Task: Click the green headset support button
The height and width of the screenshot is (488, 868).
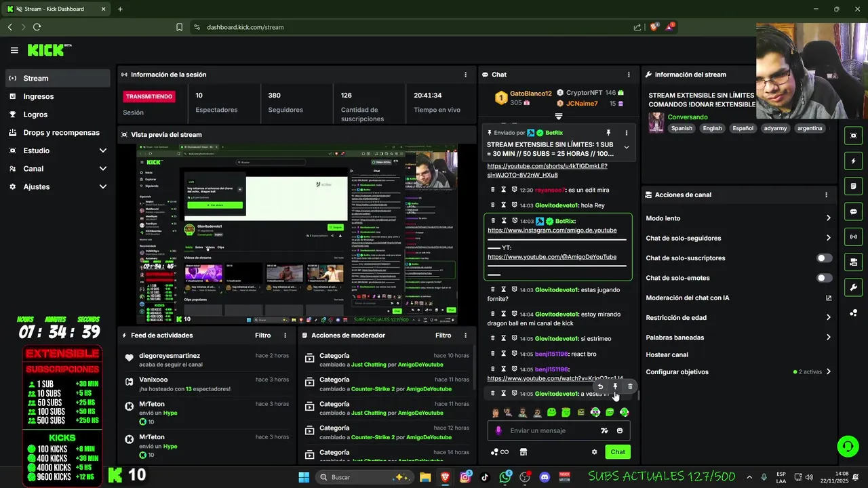Action: point(848,446)
